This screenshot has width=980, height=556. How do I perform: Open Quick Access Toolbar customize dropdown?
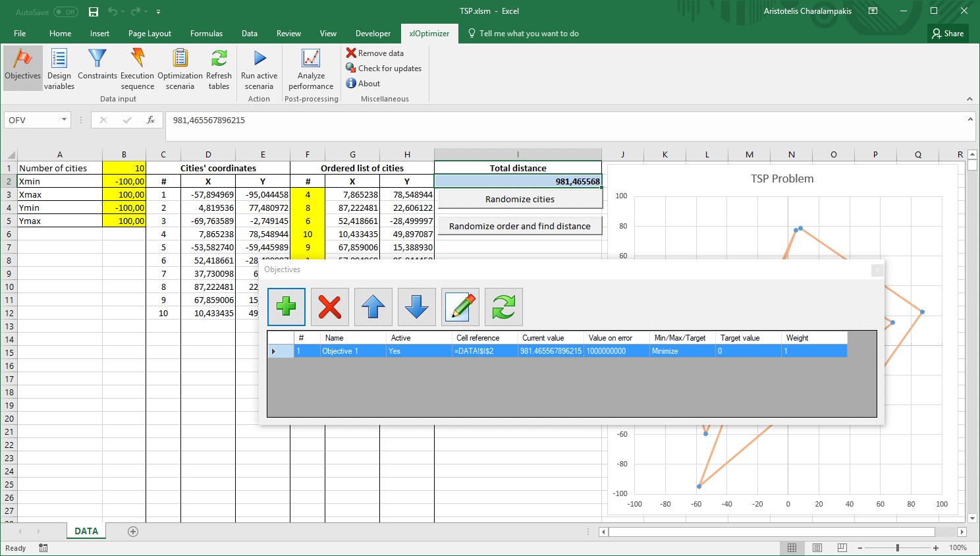pyautogui.click(x=159, y=12)
